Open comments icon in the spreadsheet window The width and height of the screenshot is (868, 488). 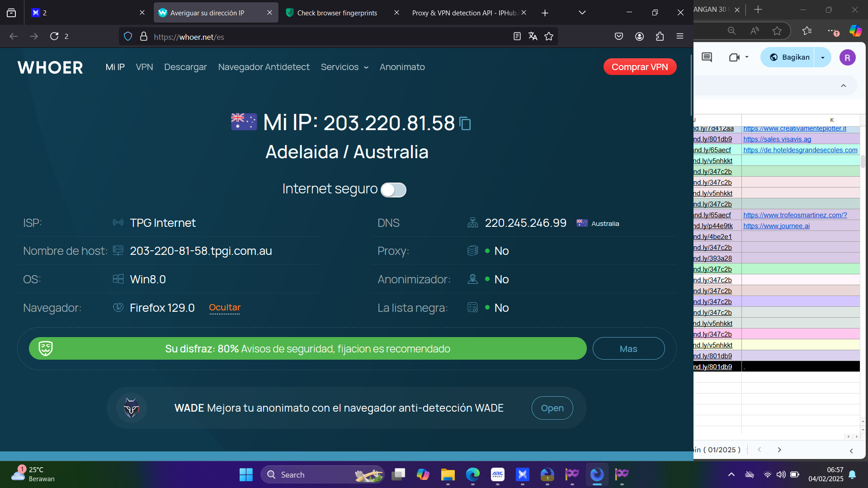coord(707,57)
